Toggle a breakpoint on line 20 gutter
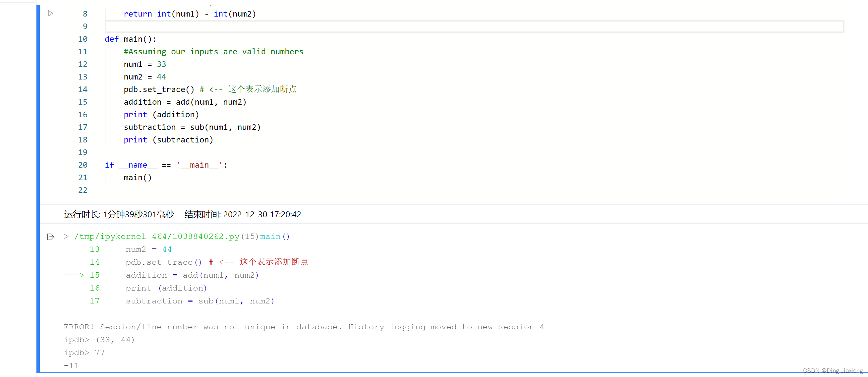The height and width of the screenshot is (377, 868). tap(83, 165)
